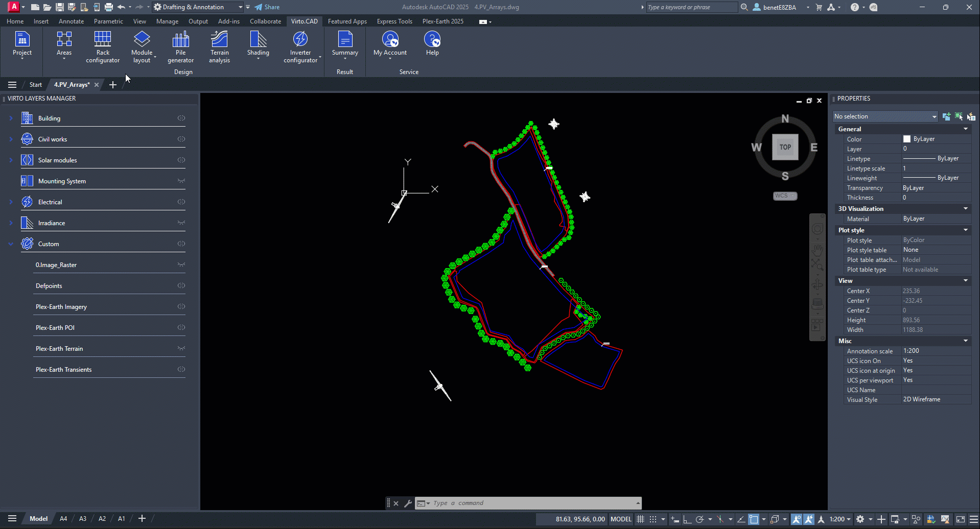This screenshot has width=980, height=529.
Task: Collapse the General properties section
Action: point(966,129)
